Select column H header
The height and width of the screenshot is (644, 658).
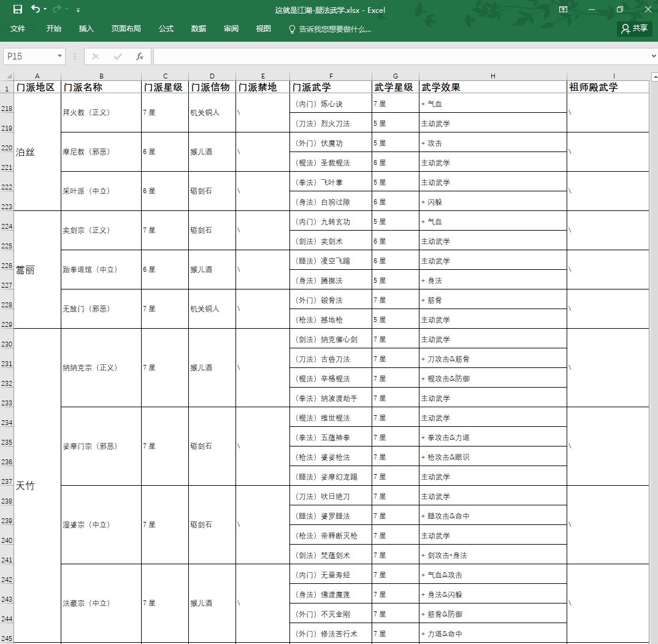492,76
